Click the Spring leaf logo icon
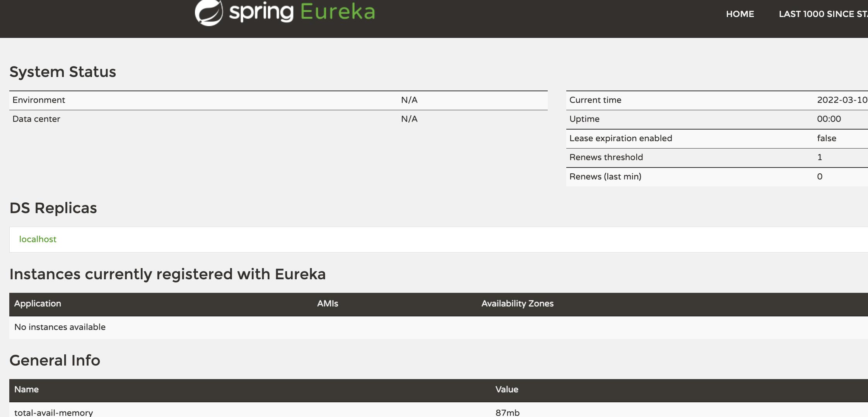Image resolution: width=868 pixels, height=417 pixels. point(209,12)
